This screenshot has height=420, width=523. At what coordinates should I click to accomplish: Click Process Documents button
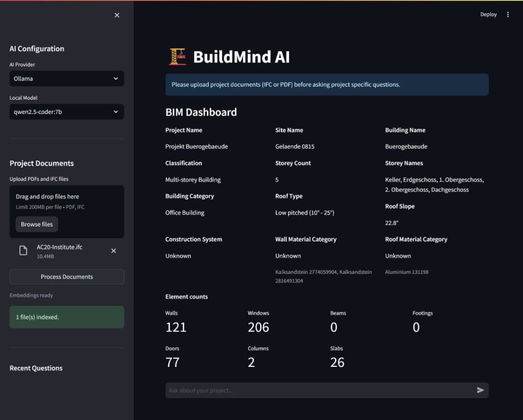(67, 276)
